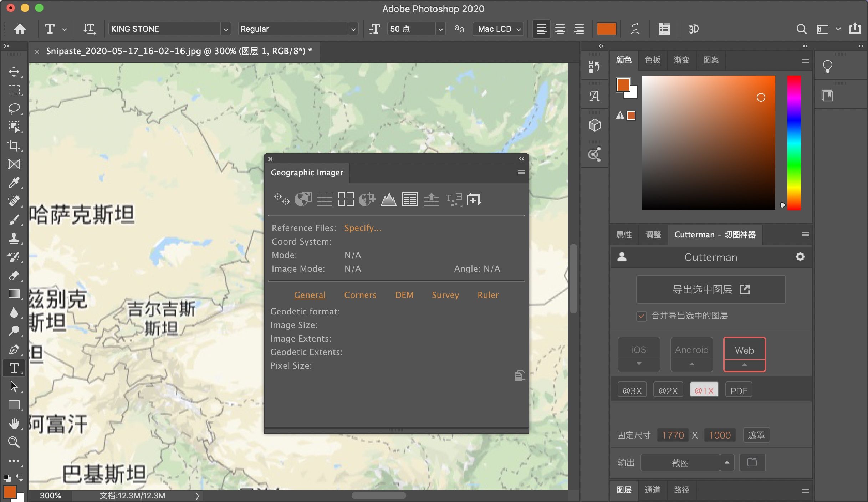Uncheck 合并导出选中的图层 checkbox
Viewport: 868px width, 502px height.
tap(641, 316)
